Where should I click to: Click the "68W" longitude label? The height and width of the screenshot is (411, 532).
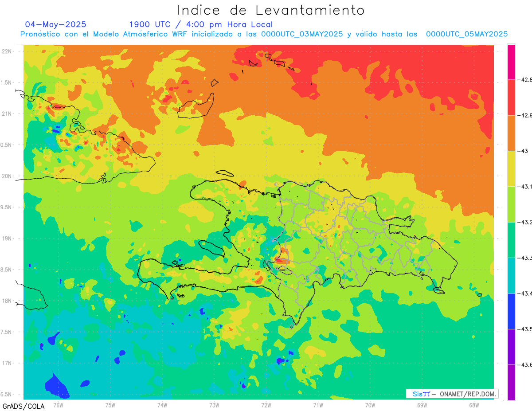[474, 405]
